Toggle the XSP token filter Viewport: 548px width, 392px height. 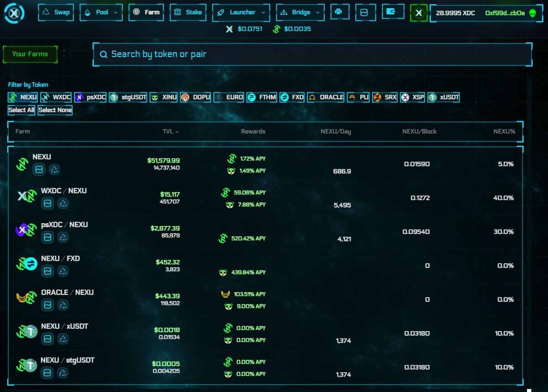click(412, 97)
